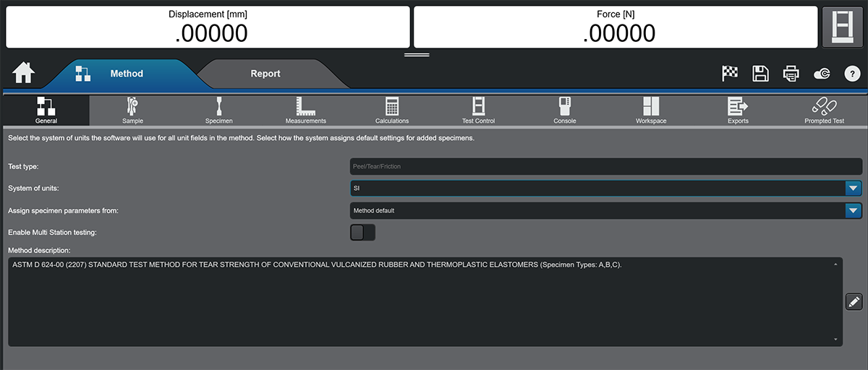Expand the System of units dropdown arrow
868x370 pixels.
click(x=854, y=188)
